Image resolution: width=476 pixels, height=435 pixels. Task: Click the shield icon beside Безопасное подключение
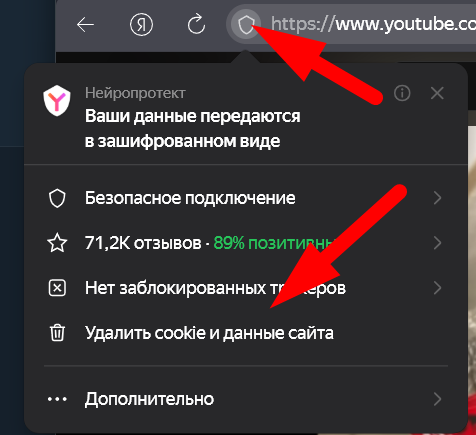point(57,198)
